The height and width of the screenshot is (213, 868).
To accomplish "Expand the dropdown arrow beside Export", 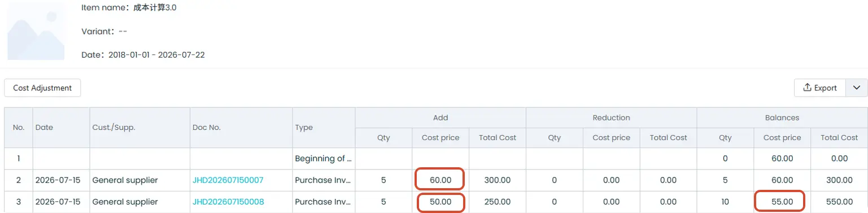I will coord(856,88).
